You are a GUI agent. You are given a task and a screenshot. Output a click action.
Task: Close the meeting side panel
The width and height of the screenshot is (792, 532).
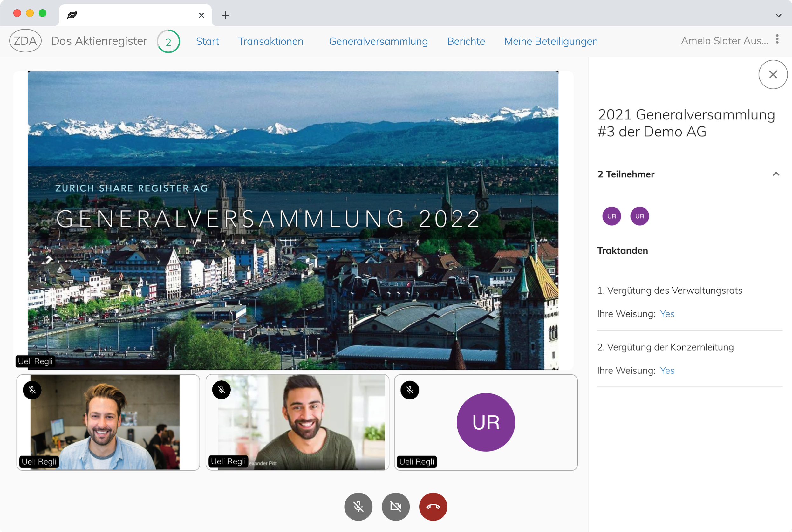click(x=773, y=75)
